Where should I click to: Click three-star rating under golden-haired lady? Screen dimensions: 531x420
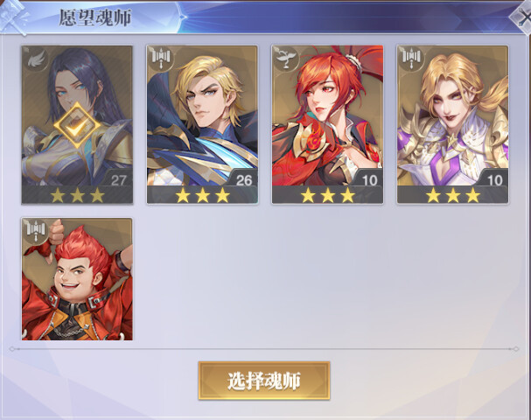pyautogui.click(x=453, y=195)
